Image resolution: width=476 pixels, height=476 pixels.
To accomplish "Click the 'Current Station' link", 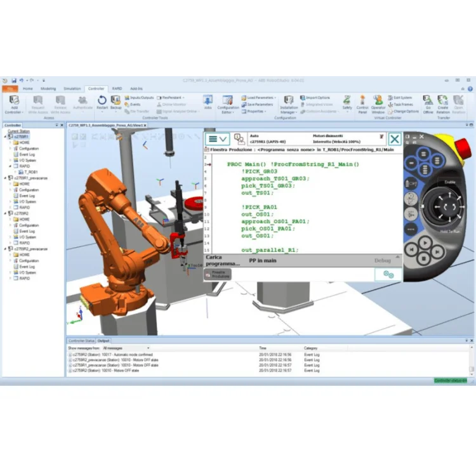I will pyautogui.click(x=18, y=131).
